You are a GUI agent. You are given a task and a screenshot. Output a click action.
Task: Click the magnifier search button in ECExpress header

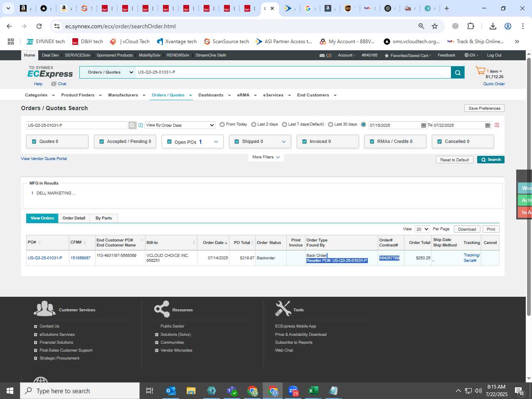(x=458, y=72)
